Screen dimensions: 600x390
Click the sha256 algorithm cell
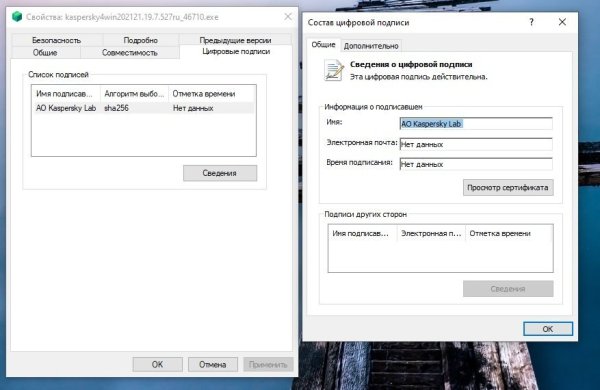(116, 108)
